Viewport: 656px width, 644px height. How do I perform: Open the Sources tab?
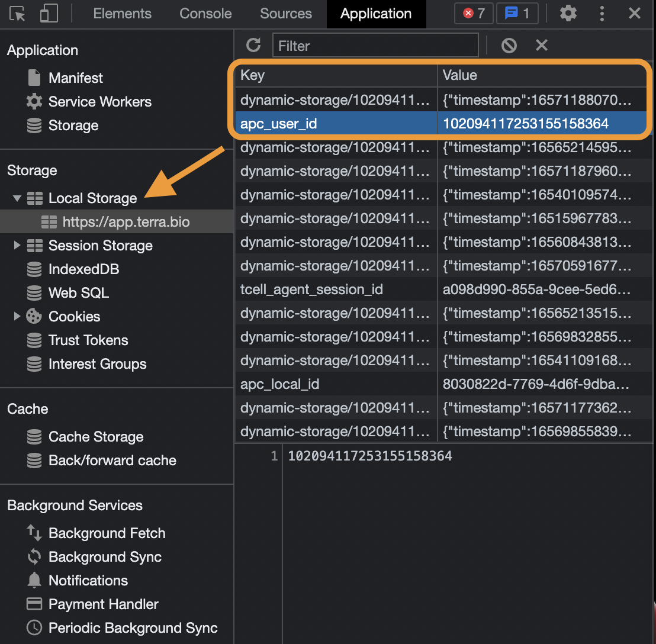[286, 14]
